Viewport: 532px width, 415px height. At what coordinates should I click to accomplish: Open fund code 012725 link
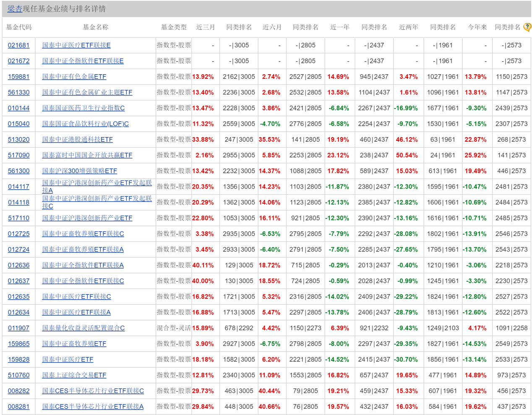(18, 234)
